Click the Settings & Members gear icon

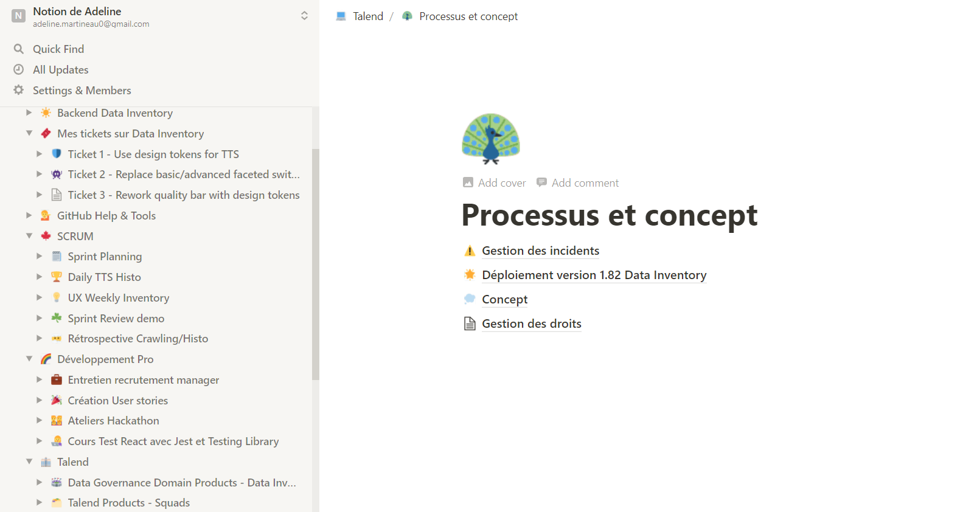click(19, 90)
